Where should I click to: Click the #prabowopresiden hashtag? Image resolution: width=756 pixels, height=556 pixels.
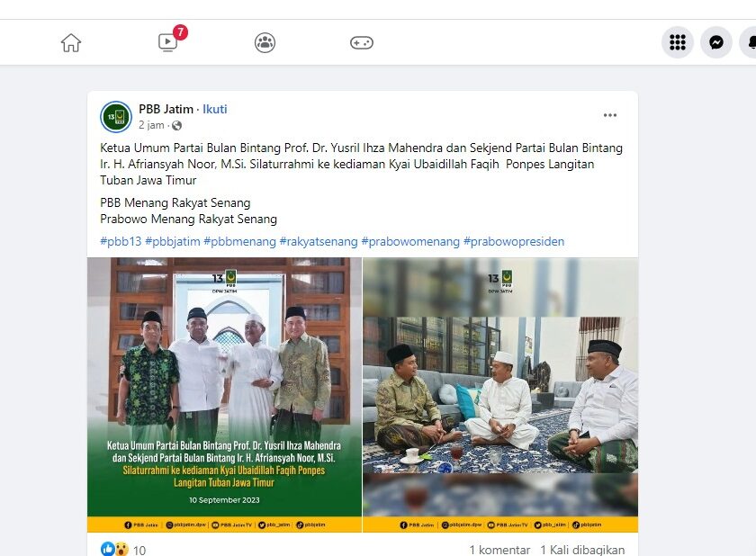click(x=514, y=241)
